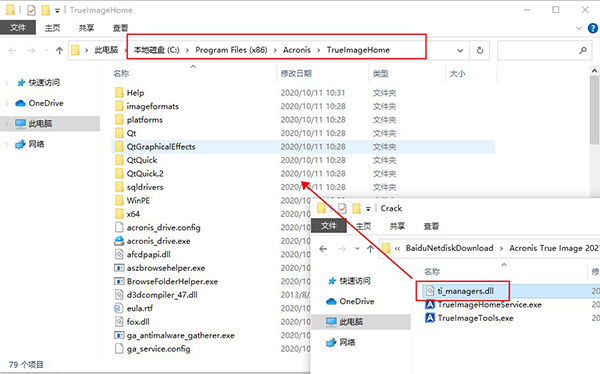Select 网络 in Crack window sidebar
Screen dimensions: 600x374
[x=347, y=342]
